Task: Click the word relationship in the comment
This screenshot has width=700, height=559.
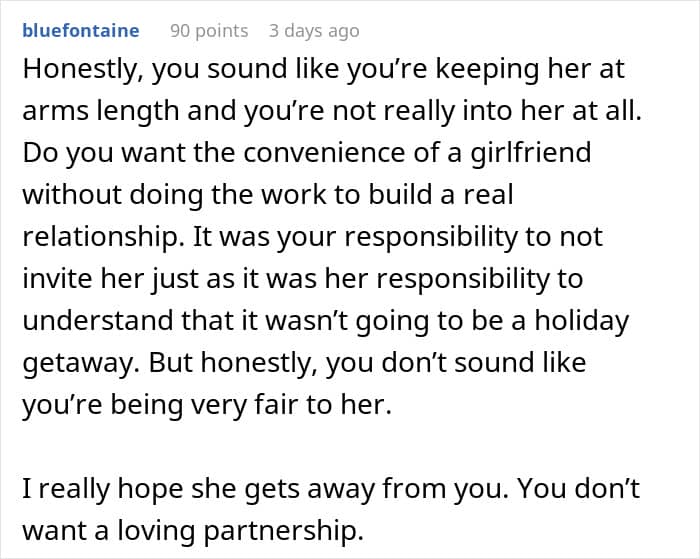Action: pyautogui.click(x=92, y=238)
